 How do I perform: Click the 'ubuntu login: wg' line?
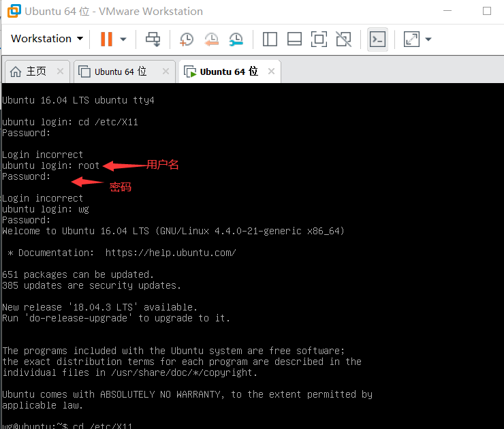pyautogui.click(x=46, y=210)
